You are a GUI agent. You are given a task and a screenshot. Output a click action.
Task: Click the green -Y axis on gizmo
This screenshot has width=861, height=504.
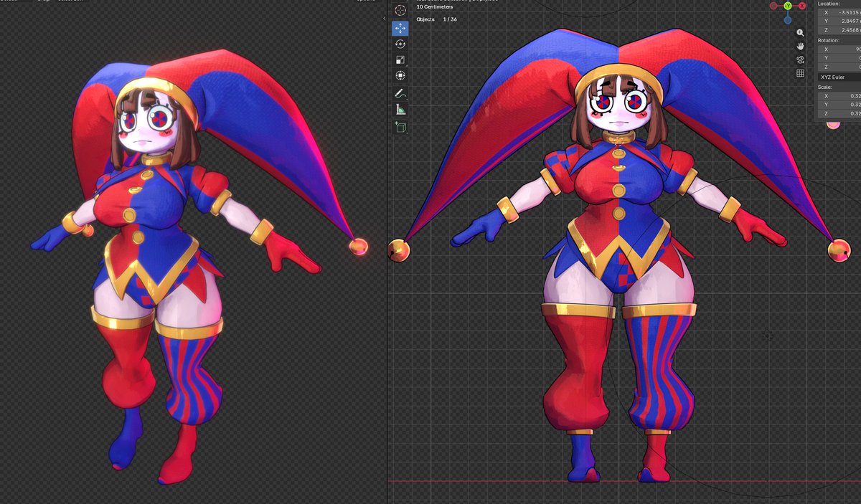[787, 6]
